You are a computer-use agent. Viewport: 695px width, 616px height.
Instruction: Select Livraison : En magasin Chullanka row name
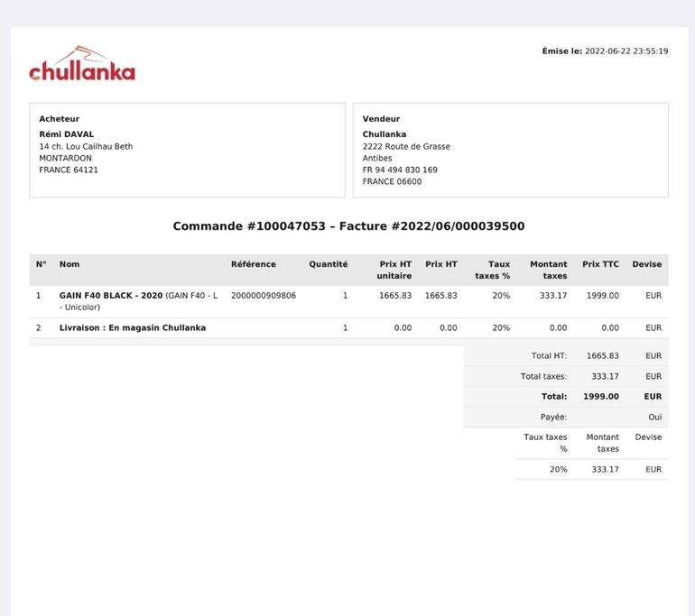(133, 327)
